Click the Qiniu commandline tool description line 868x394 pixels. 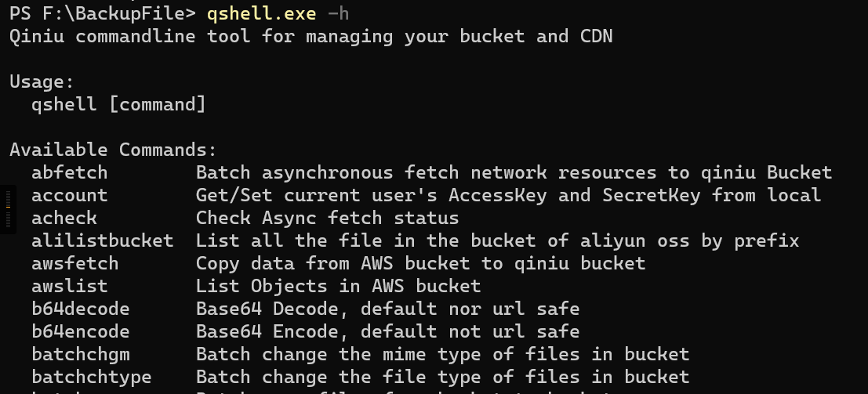pos(311,37)
